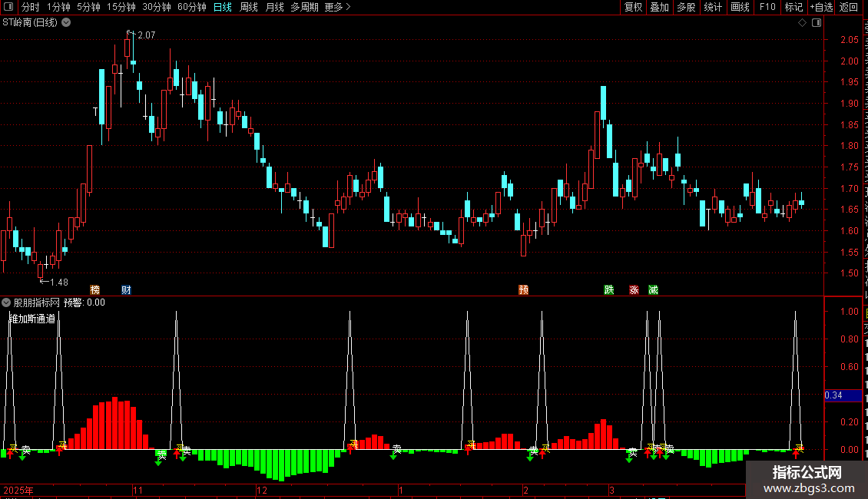868x499 pixels.
Task: Activate the 画线 drawing tools
Action: click(740, 7)
